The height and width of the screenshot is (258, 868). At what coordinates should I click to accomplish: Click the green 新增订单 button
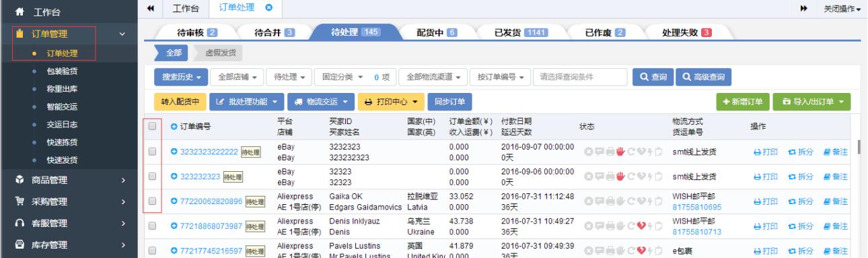pyautogui.click(x=743, y=102)
